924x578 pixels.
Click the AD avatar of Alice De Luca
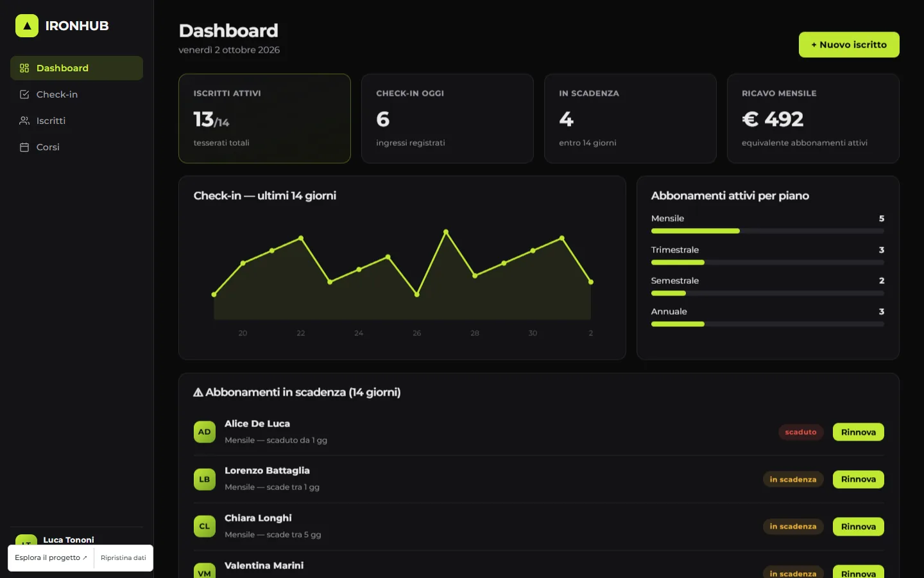coord(205,432)
